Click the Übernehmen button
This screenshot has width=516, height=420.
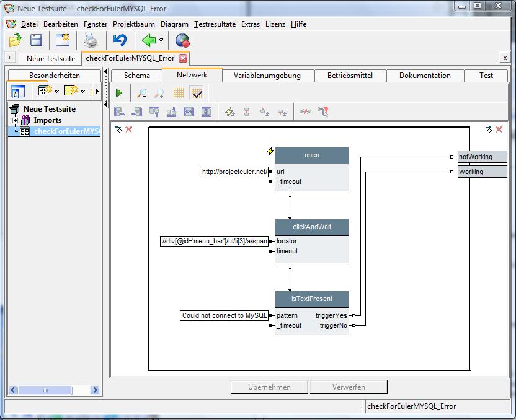(x=269, y=387)
